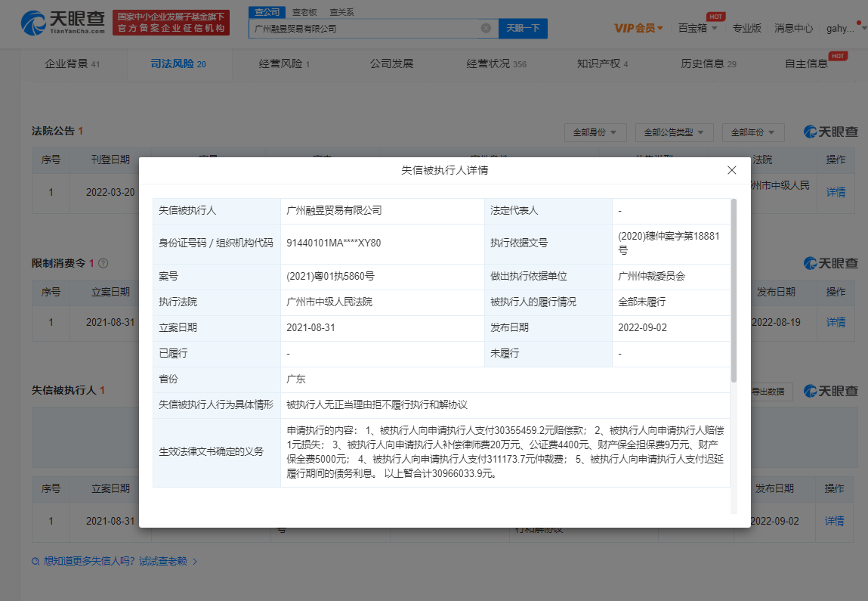The height and width of the screenshot is (601, 868).
Task: Click the (2020)穗仲案字第18881号 document number
Action: point(669,243)
